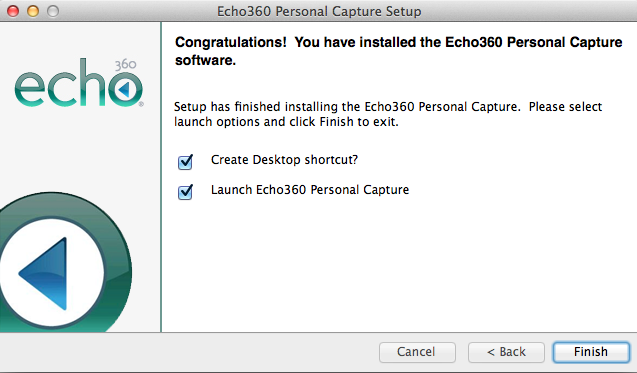Click the echo360 logo in the sidebar
This screenshot has width=637, height=373.
pyautogui.click(x=79, y=82)
